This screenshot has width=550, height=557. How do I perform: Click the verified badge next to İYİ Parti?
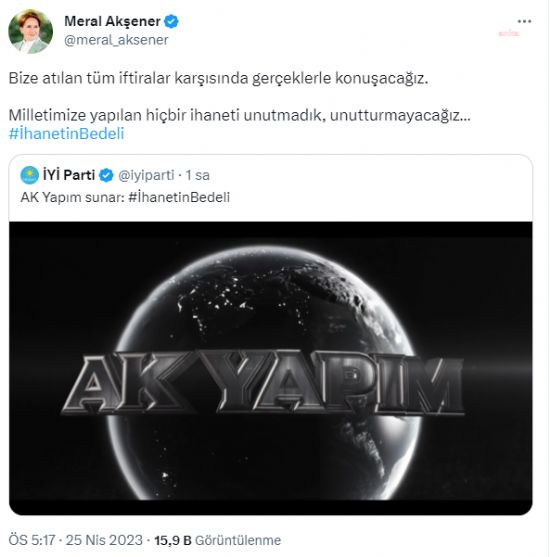point(106,175)
